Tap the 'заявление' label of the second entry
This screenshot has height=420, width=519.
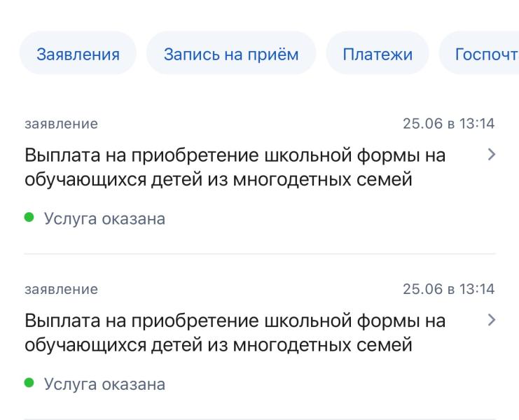tap(61, 289)
